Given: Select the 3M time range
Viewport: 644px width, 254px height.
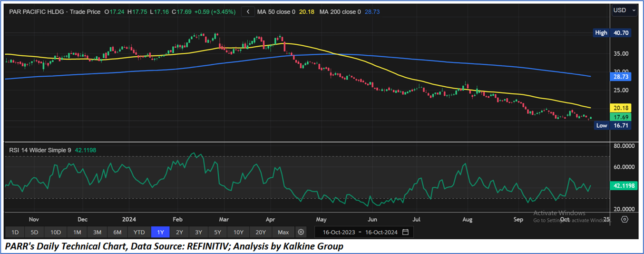Looking at the screenshot, I should coord(97,232).
